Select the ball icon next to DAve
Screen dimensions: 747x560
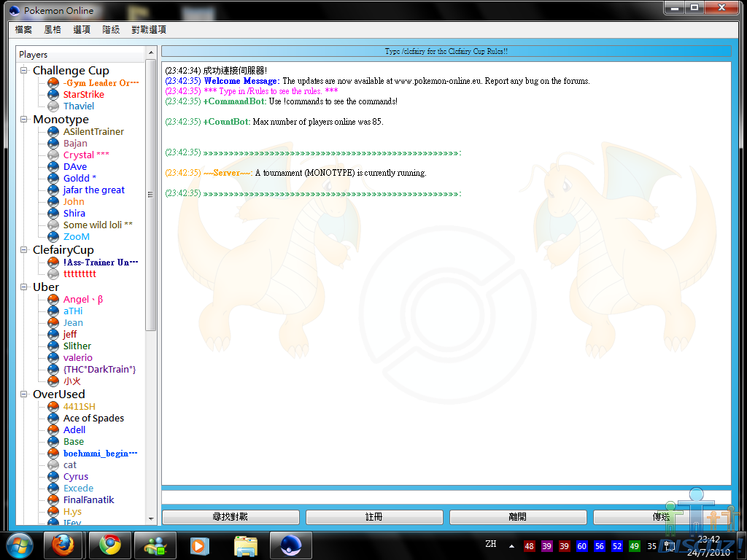[x=53, y=167]
